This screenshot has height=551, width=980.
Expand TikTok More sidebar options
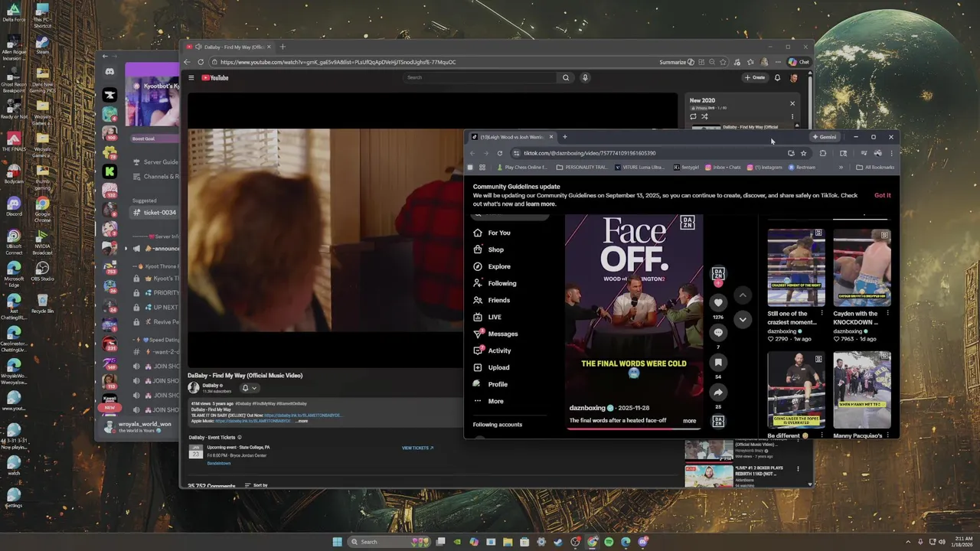(x=488, y=401)
